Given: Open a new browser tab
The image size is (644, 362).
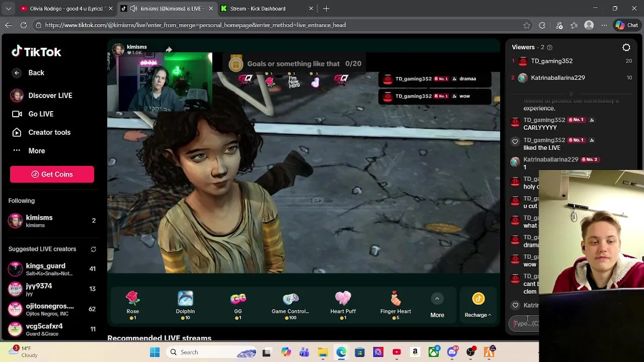Looking at the screenshot, I should click(x=326, y=9).
